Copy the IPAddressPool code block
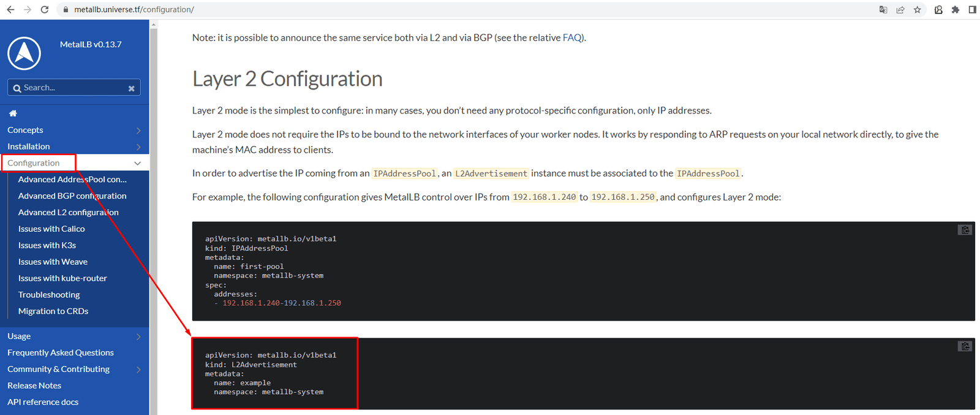 [x=965, y=230]
